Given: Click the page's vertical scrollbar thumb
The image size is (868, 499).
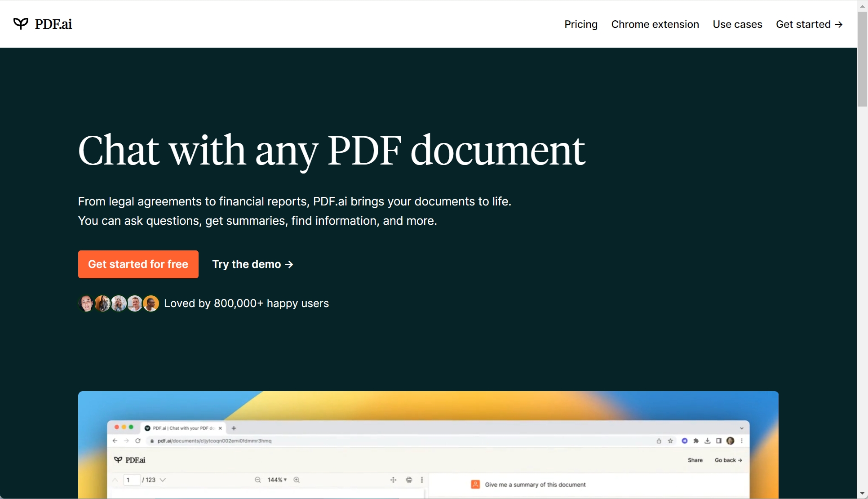Looking at the screenshot, I should (x=862, y=58).
